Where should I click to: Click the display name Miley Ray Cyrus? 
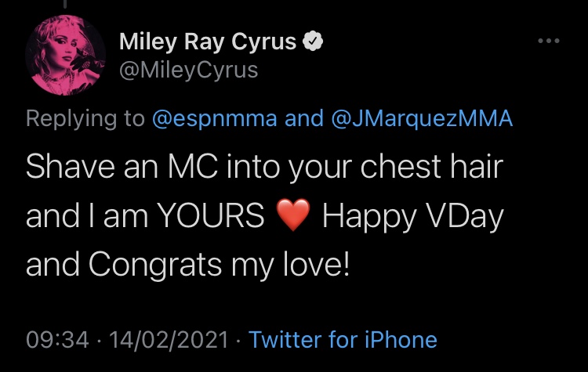point(208,42)
